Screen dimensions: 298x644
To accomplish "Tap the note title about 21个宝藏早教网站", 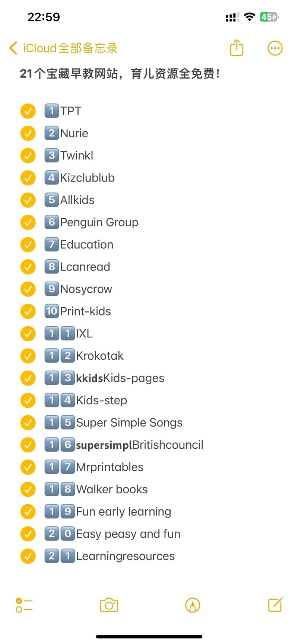I will point(120,74).
